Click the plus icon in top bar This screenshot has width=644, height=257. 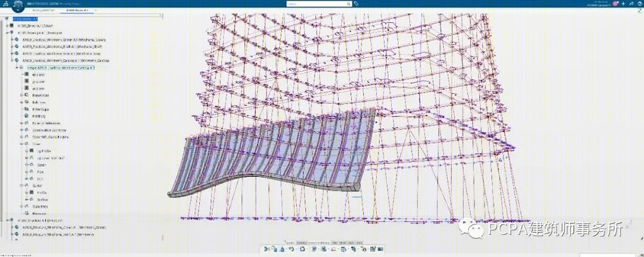tap(623, 4)
